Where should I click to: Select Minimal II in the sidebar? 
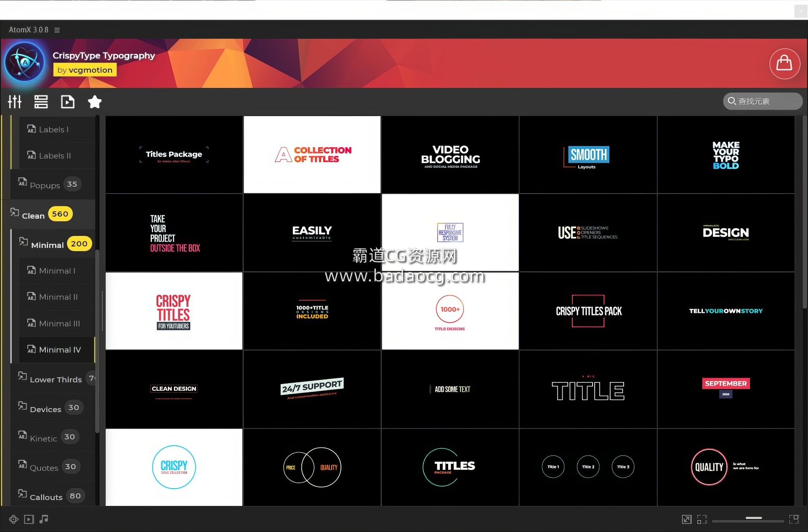(x=57, y=297)
